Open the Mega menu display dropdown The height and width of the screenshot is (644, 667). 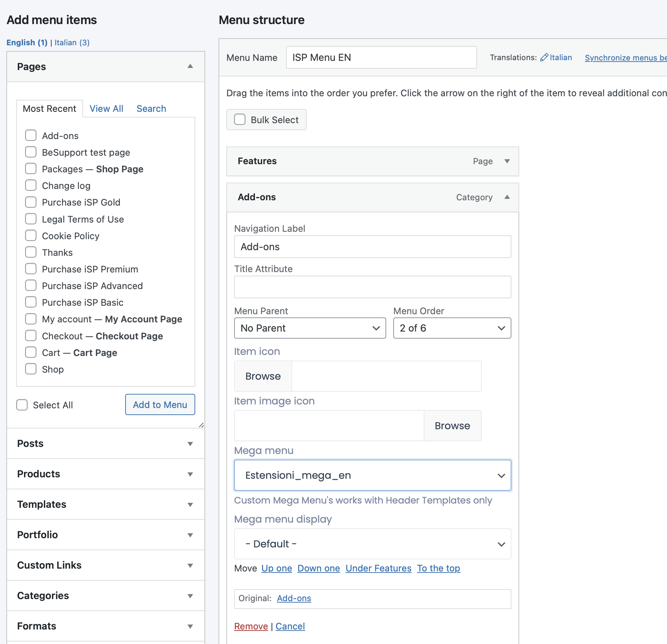click(373, 544)
